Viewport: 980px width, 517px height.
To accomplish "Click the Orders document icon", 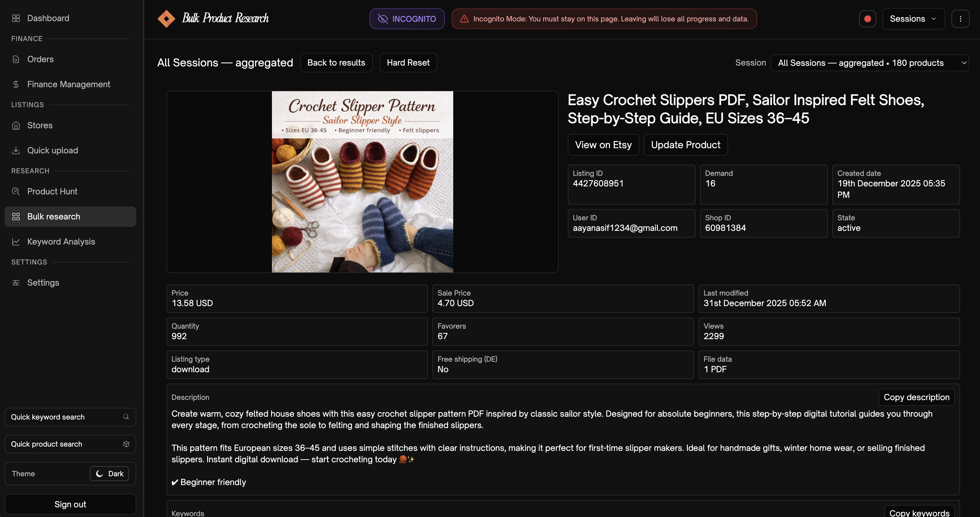I will tap(16, 59).
